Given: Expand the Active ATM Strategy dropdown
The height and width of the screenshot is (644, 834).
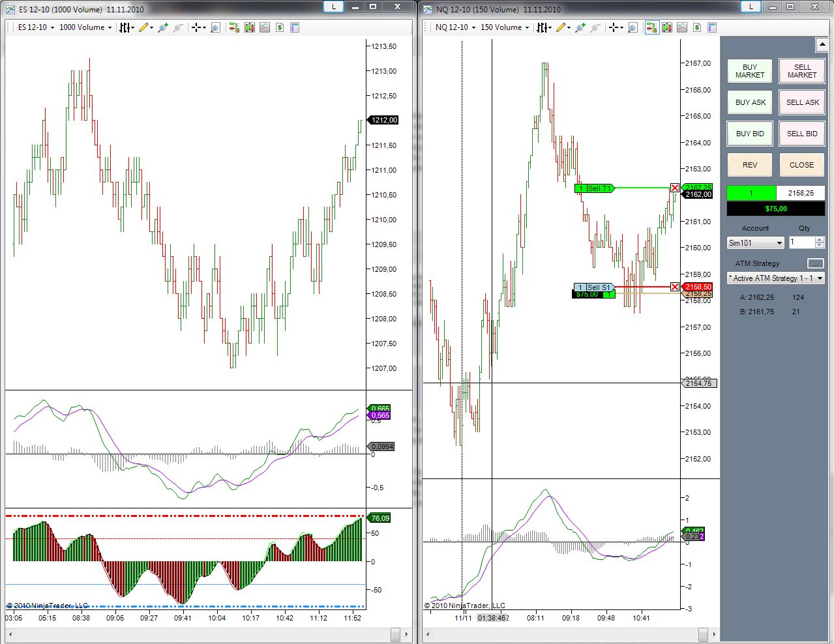Looking at the screenshot, I should pos(775,278).
